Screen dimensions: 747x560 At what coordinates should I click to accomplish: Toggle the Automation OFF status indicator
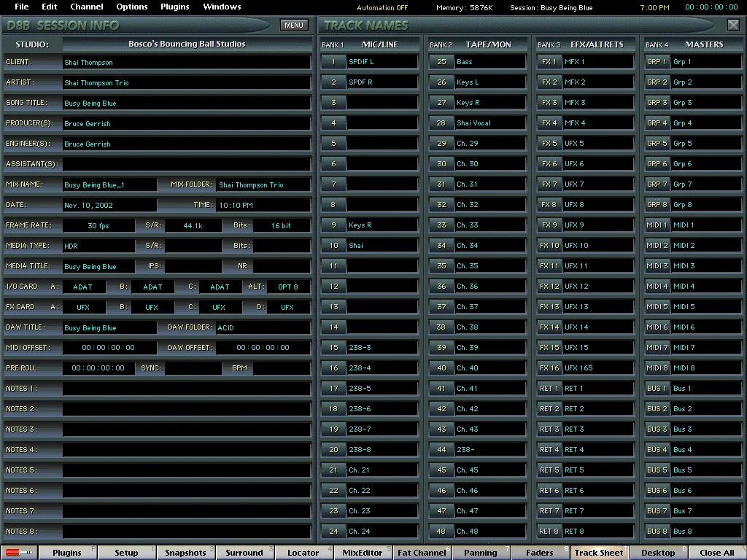[x=382, y=7]
